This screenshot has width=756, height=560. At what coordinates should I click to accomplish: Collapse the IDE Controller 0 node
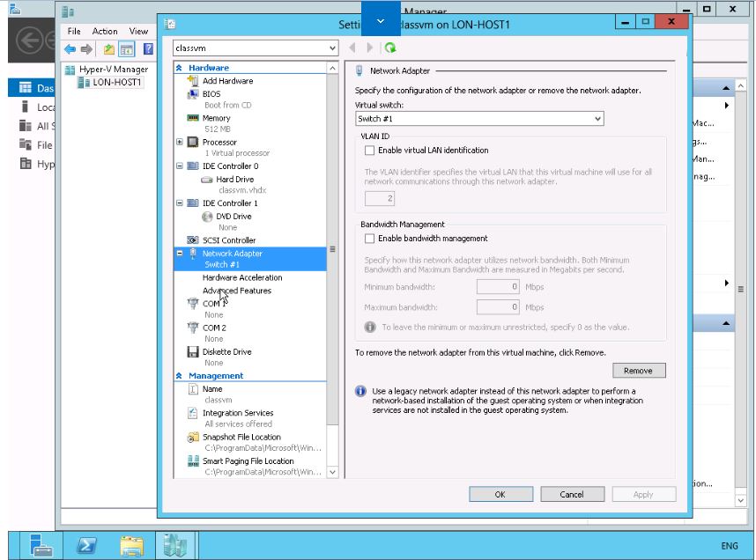pos(180,166)
